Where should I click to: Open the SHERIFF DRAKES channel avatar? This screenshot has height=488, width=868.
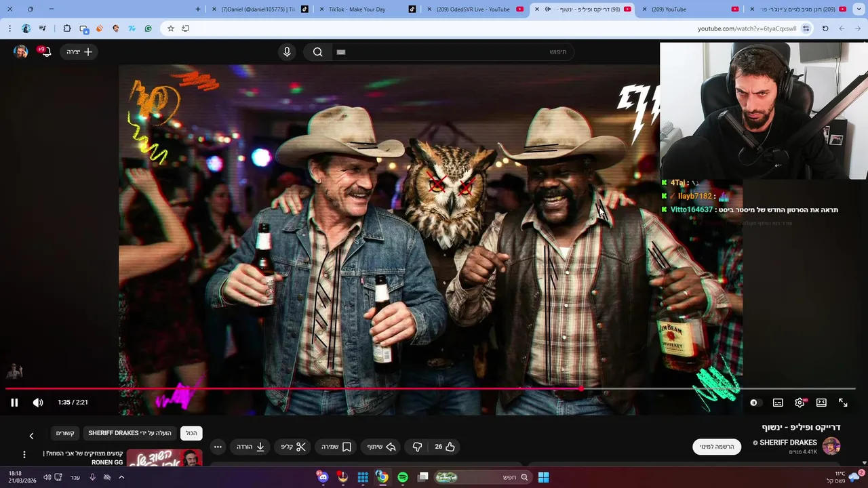pyautogui.click(x=831, y=446)
